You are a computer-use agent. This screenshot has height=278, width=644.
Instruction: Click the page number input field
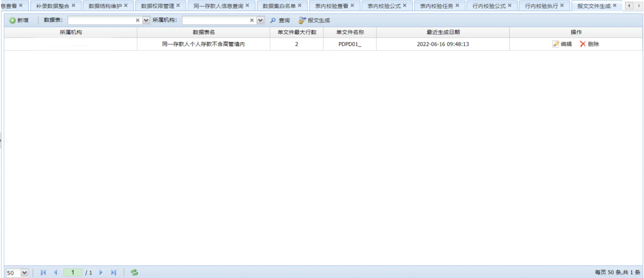coord(73,273)
